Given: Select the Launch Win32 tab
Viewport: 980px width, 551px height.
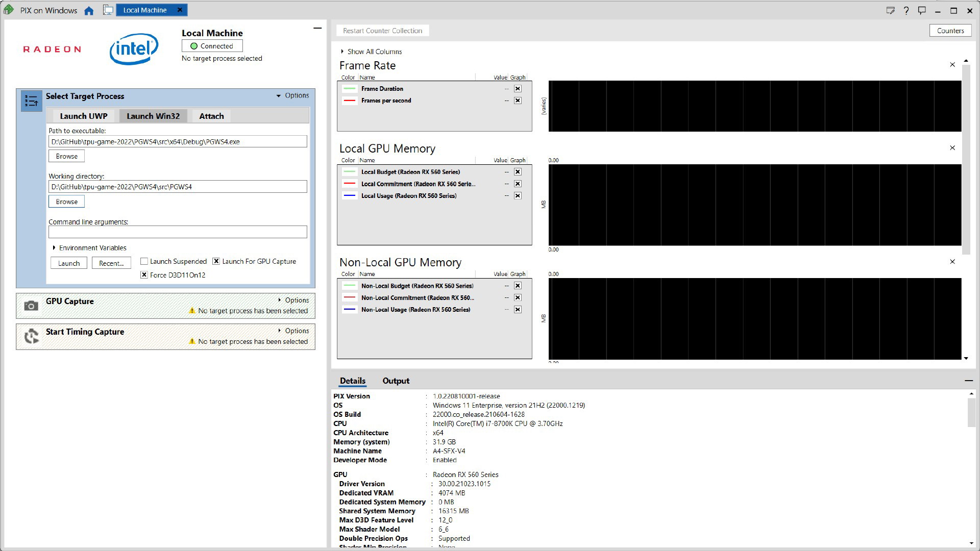Looking at the screenshot, I should (153, 116).
